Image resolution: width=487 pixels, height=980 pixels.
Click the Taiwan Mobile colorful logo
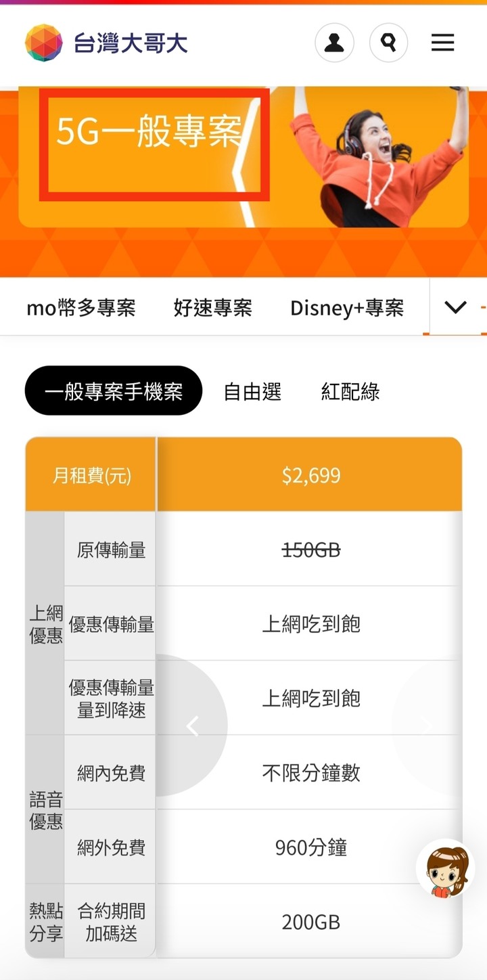tap(43, 43)
